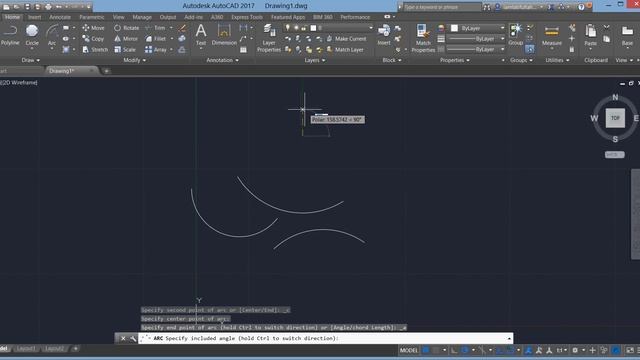Close the command line with X
The height and width of the screenshot is (360, 640).
123,338
